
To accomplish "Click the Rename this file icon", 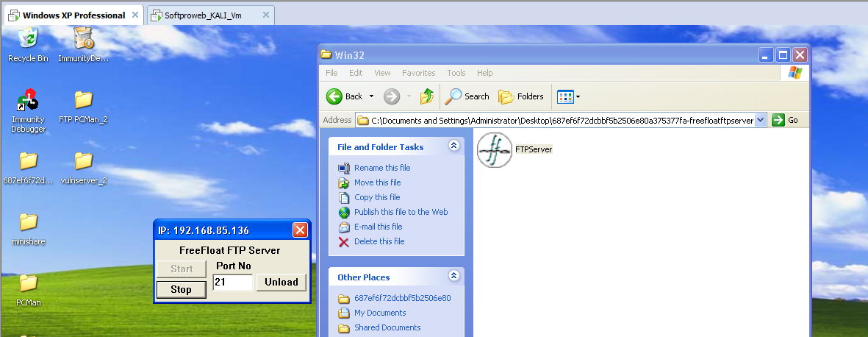I will point(344,168).
